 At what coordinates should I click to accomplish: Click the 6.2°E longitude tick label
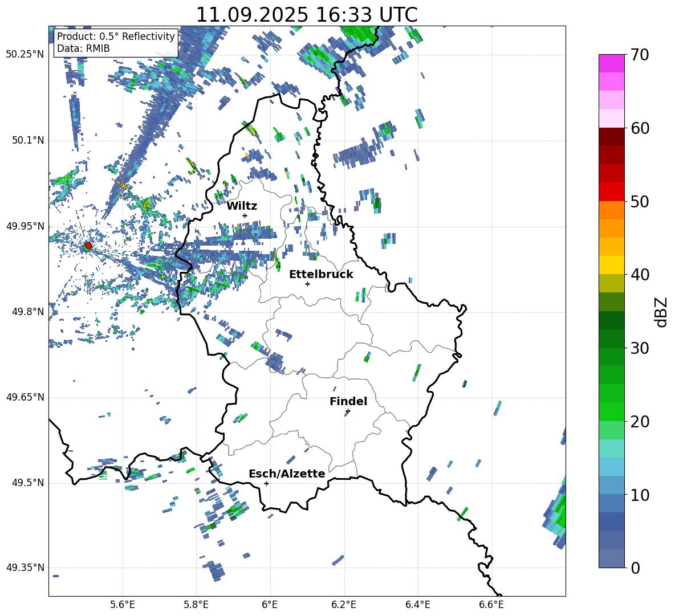344,605
